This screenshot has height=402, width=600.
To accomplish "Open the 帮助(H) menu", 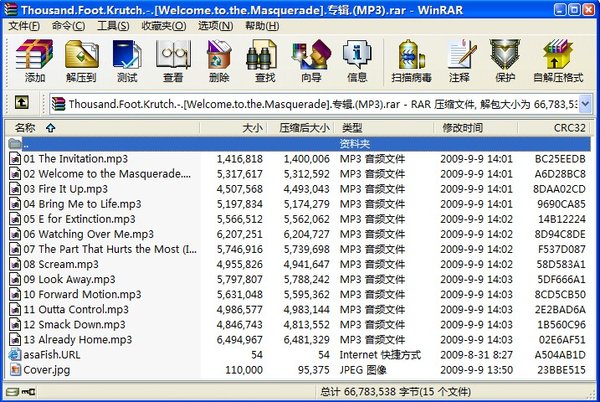I will 262,26.
